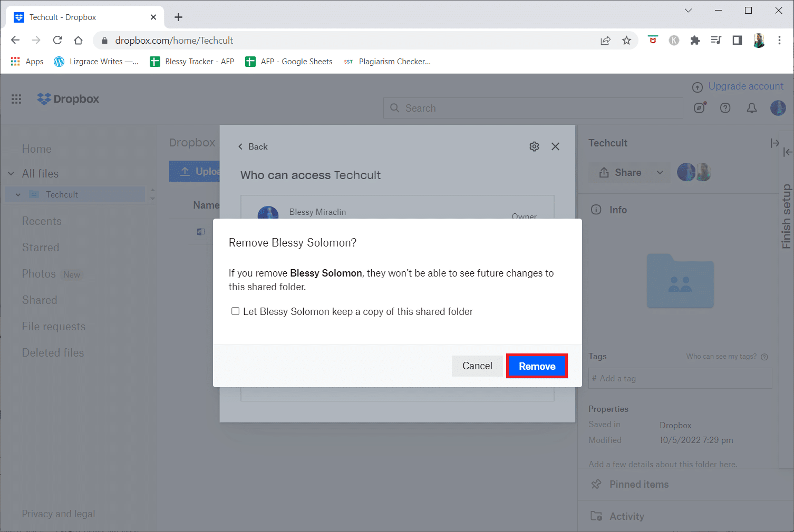The height and width of the screenshot is (532, 794).
Task: Reload the page
Action: pos(57,40)
